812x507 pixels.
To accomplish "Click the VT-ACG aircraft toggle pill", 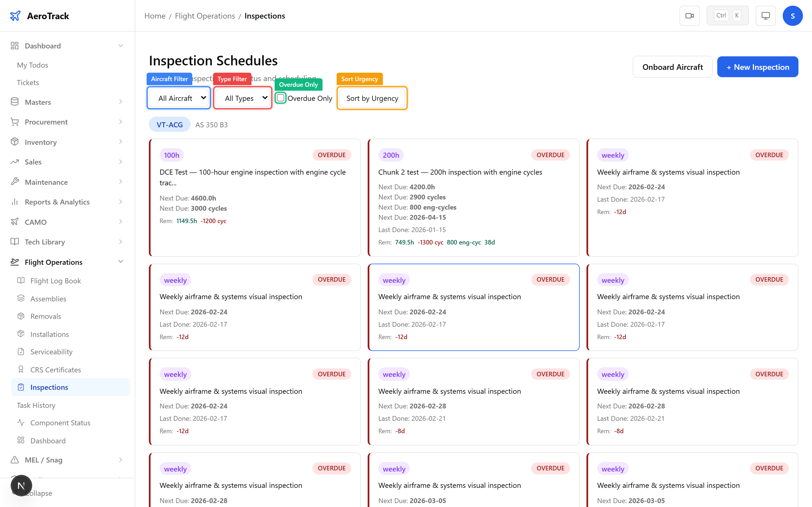I will pos(169,124).
